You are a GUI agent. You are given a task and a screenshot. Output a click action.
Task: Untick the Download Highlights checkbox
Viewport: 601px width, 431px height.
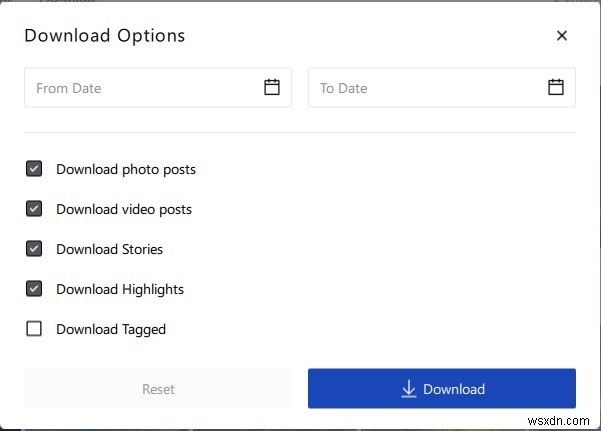tap(34, 289)
